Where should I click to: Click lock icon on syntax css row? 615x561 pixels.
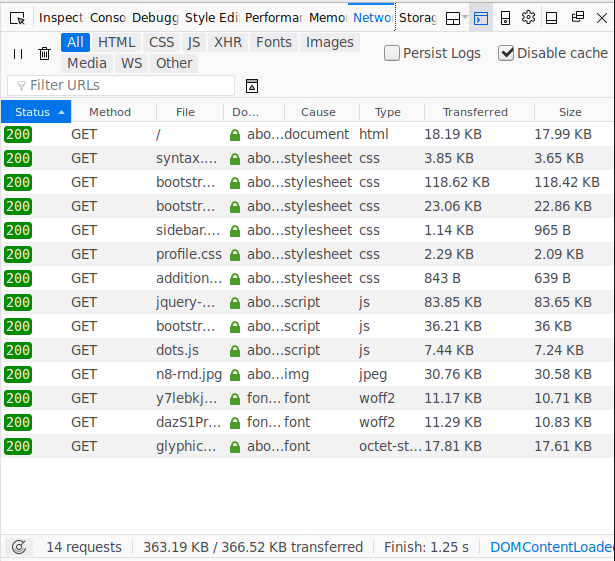pos(235,159)
